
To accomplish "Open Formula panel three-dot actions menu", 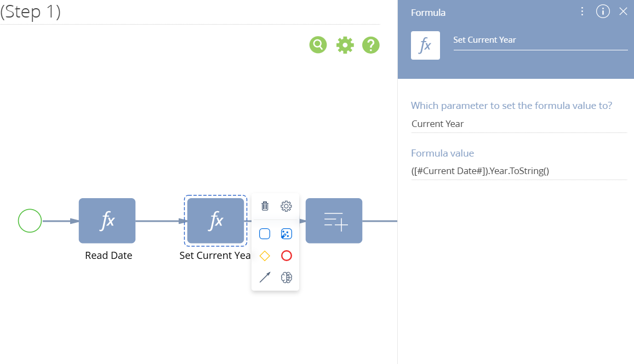I will (582, 11).
